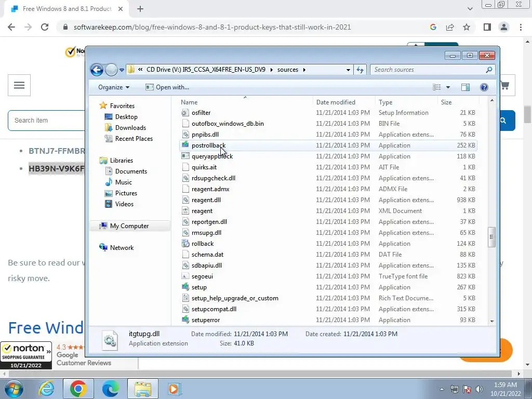The image size is (532, 399).
Task: Click Open with... in the toolbar
Action: click(167, 87)
